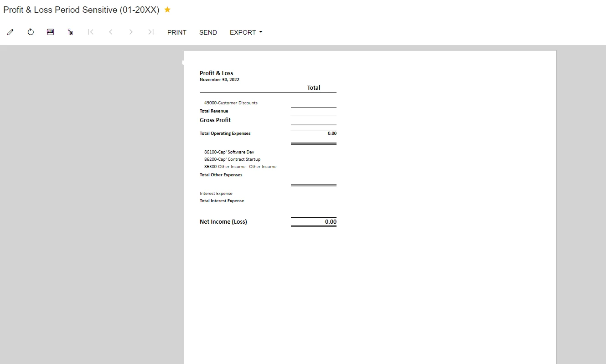
Task: Click the 0.00 value for Net Income (Loss)
Action: 331,222
